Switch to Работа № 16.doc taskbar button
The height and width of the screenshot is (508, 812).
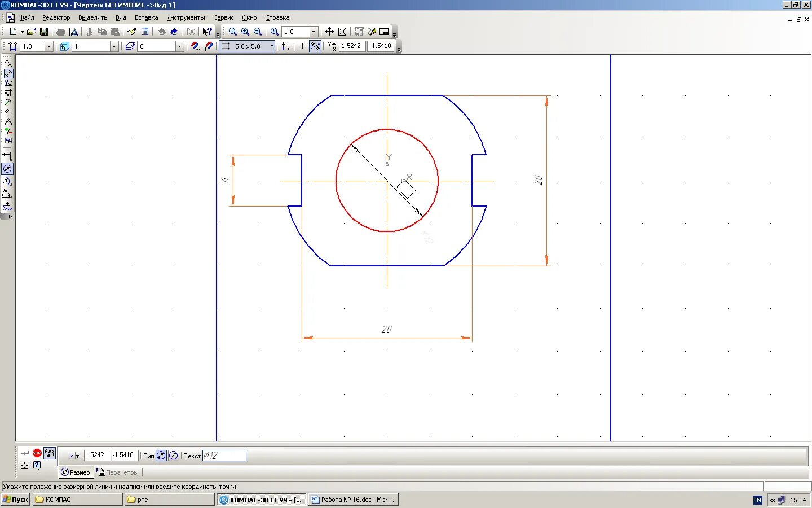tap(354, 500)
